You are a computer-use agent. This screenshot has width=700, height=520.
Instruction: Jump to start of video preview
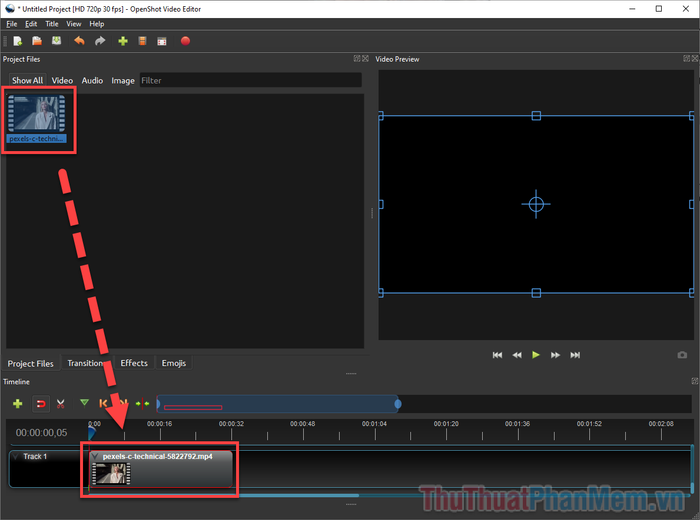click(497, 355)
